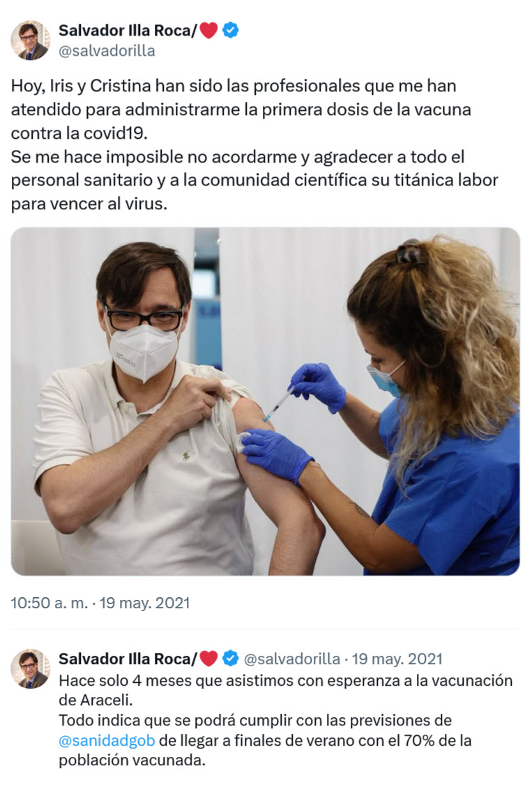Image resolution: width=532 pixels, height=796 pixels.
Task: Open the @salvadorilla handle on the reply tweet
Action: click(291, 659)
